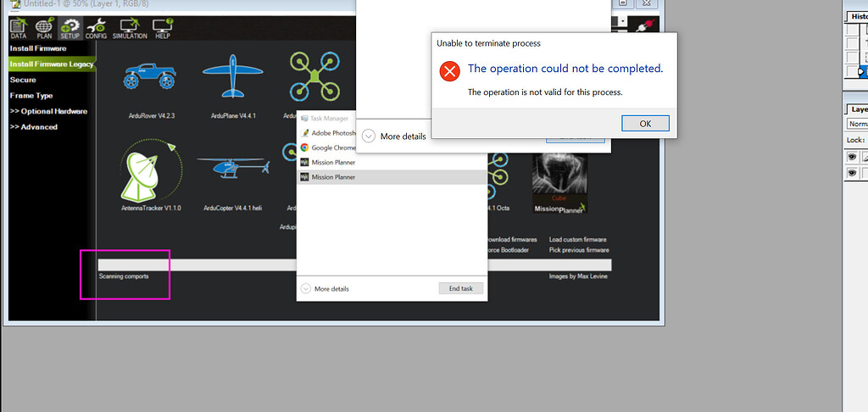
Task: Click the 4.1 Octa firmware label
Action: 498,209
